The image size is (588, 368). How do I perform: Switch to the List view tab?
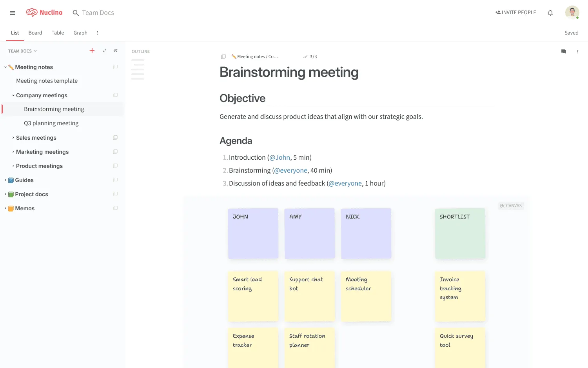[15, 33]
